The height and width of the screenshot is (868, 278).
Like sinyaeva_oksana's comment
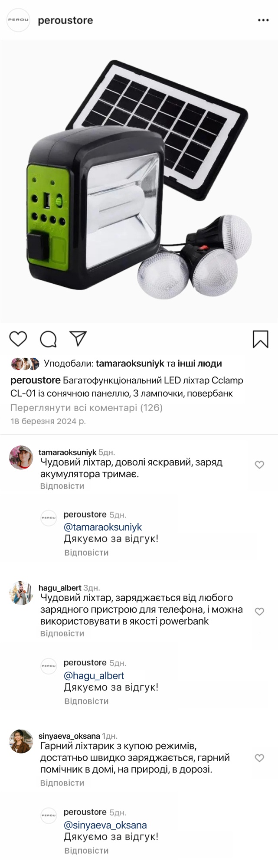point(259,758)
